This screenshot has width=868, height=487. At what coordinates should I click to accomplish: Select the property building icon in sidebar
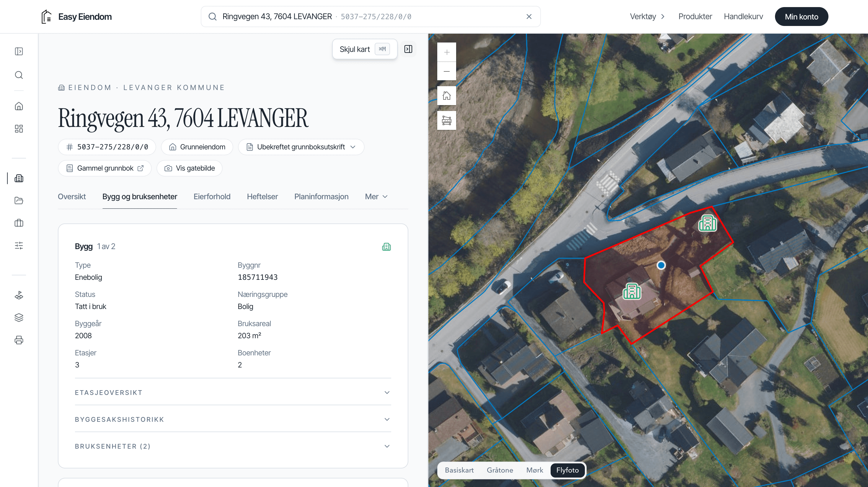pos(19,178)
